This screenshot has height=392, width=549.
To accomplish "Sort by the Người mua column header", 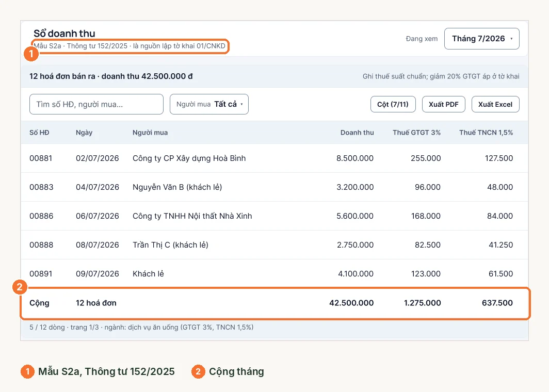I will click(x=150, y=133).
